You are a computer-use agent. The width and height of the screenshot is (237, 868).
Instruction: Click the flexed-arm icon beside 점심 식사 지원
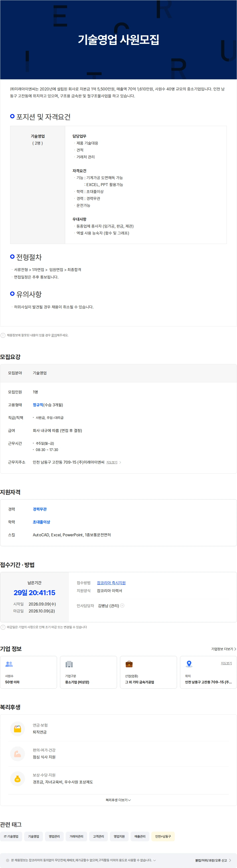click(x=18, y=753)
